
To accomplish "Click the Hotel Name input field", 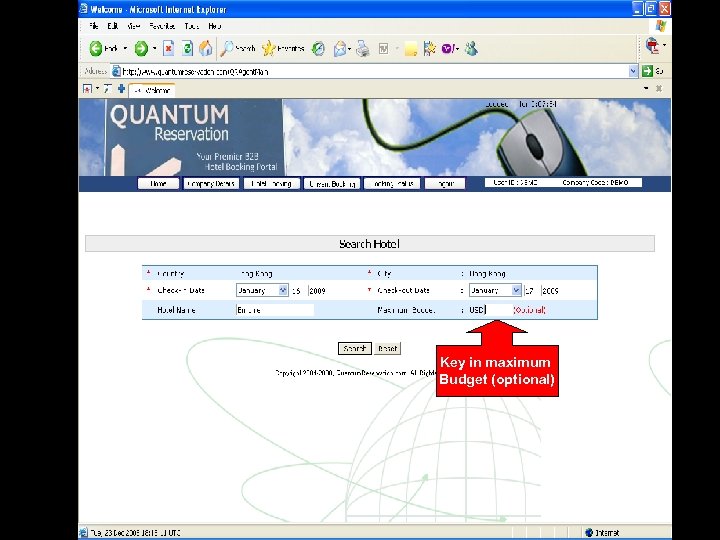I will (275, 310).
